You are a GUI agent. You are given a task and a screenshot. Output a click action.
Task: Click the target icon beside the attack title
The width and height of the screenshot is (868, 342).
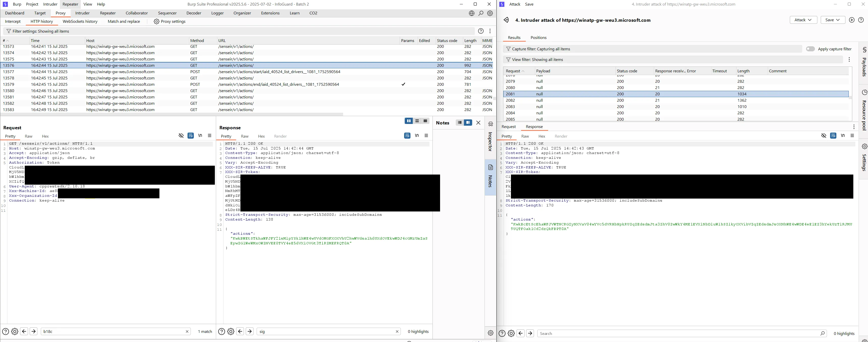506,20
